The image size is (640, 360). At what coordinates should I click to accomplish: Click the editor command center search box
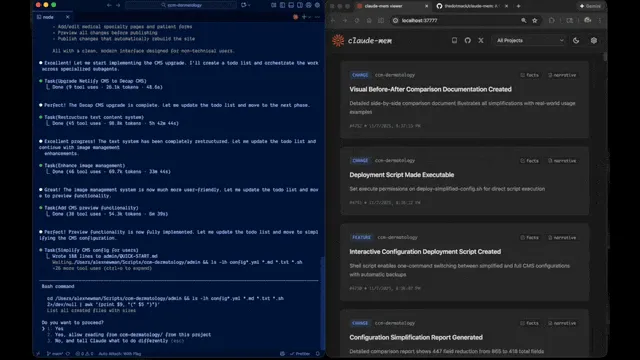pos(181,5)
